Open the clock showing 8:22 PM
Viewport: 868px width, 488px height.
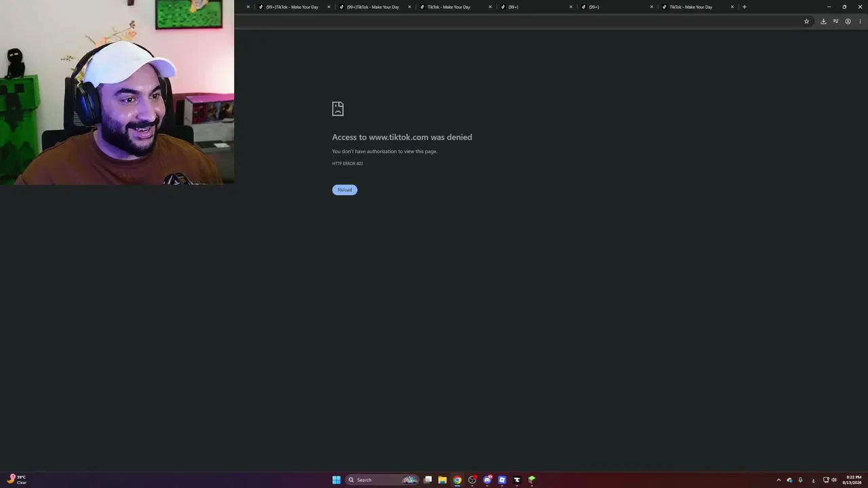(x=853, y=480)
